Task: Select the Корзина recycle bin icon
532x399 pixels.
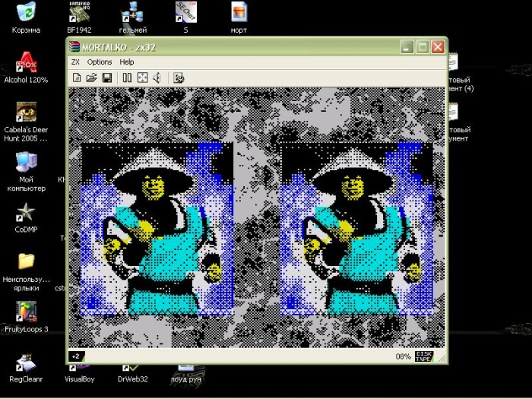Action: [x=26, y=17]
